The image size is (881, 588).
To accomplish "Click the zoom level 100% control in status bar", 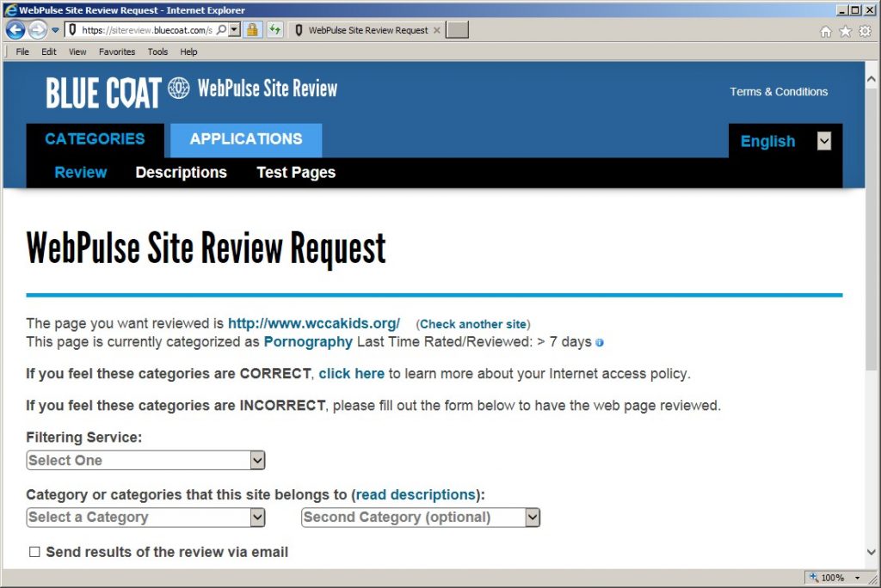I will [831, 578].
